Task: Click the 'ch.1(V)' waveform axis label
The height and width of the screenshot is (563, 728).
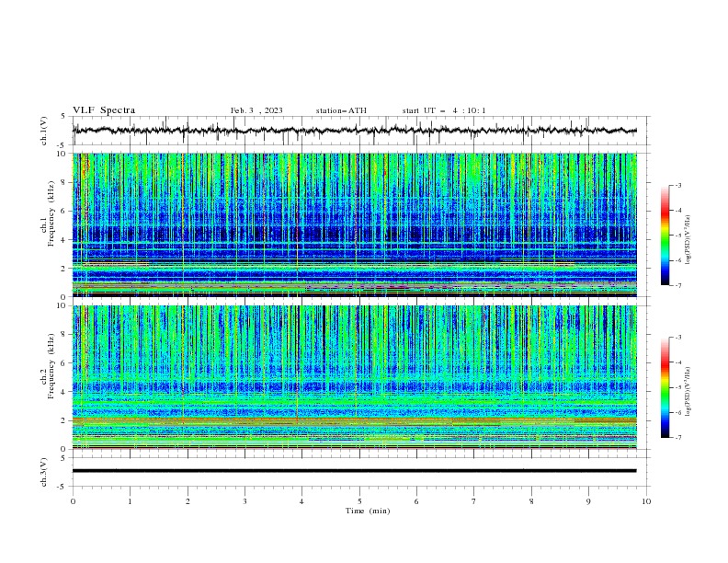Action: (x=44, y=131)
